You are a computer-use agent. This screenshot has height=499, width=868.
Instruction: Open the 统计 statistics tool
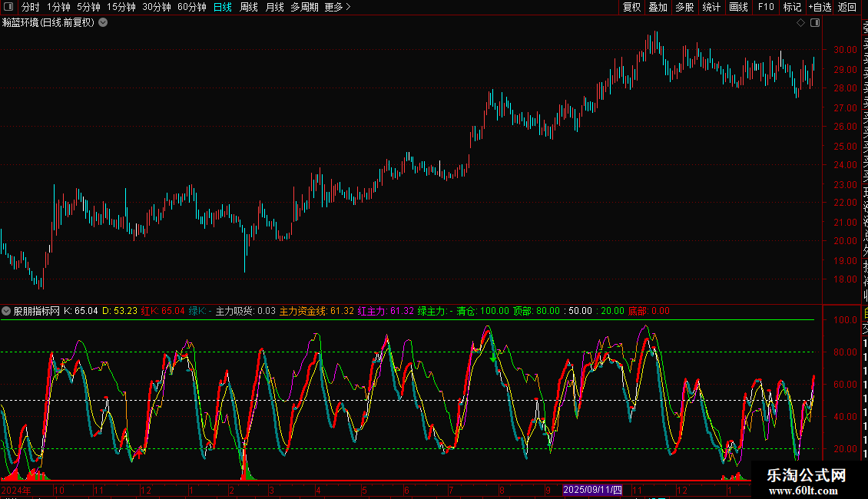click(711, 7)
